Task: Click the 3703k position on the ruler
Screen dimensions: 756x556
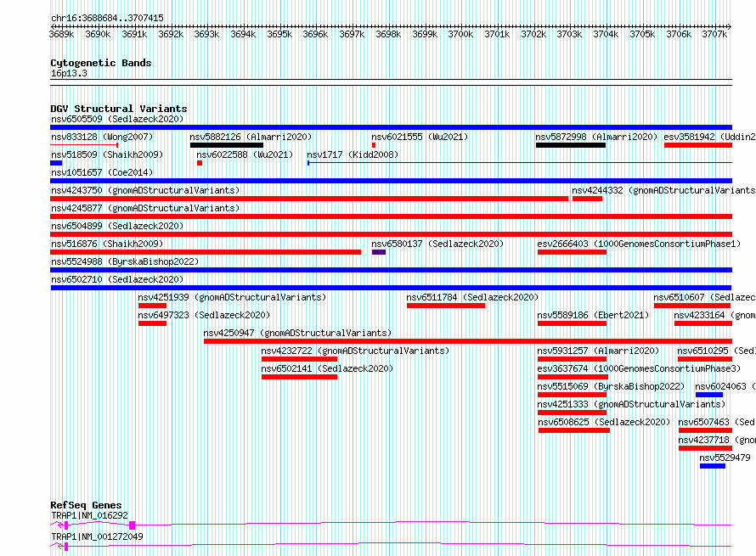Action: point(569,34)
